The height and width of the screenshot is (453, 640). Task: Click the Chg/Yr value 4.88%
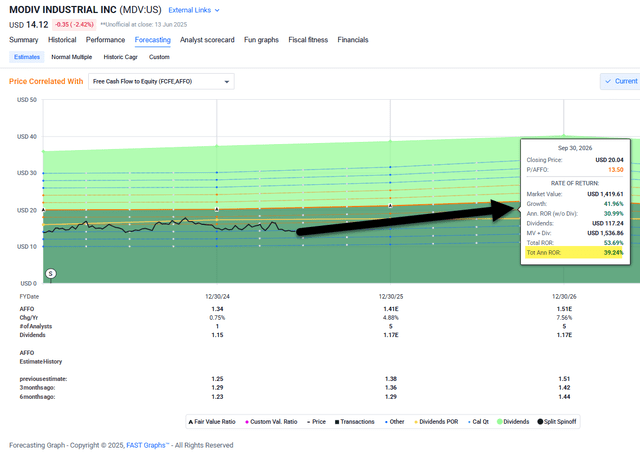[x=391, y=318]
